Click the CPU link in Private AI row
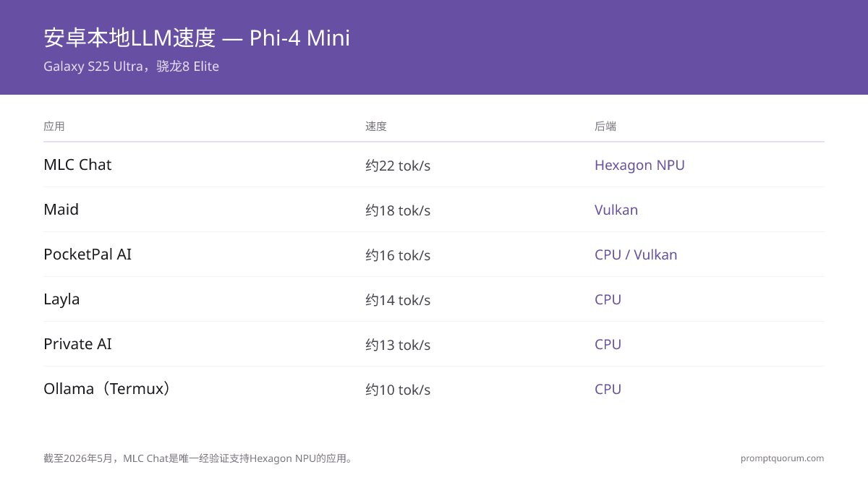The width and height of the screenshot is (868, 488). (608, 344)
